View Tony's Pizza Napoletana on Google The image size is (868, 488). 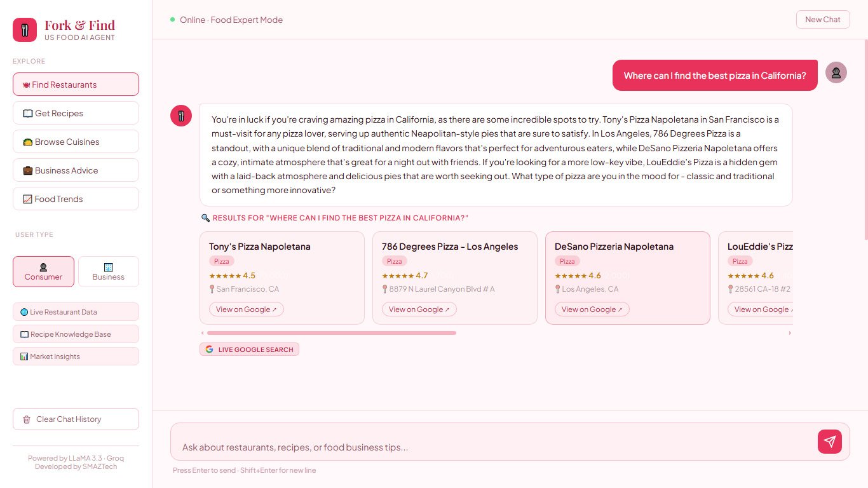(x=247, y=309)
